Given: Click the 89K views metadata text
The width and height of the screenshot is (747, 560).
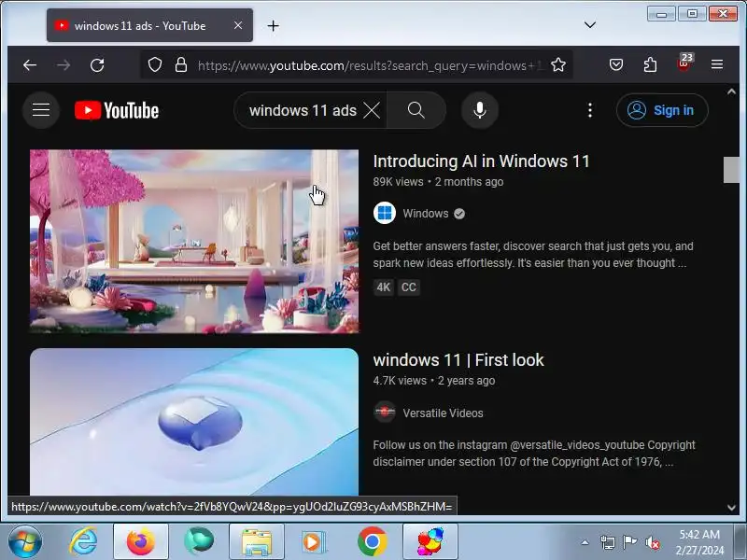Looking at the screenshot, I should click(x=399, y=182).
